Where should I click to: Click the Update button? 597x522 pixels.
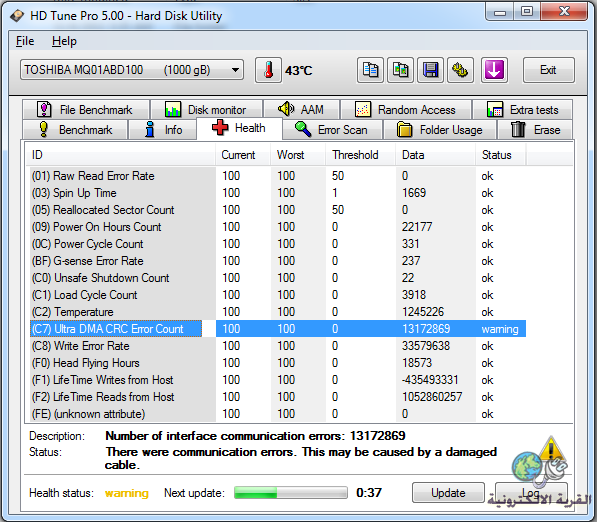tap(448, 493)
